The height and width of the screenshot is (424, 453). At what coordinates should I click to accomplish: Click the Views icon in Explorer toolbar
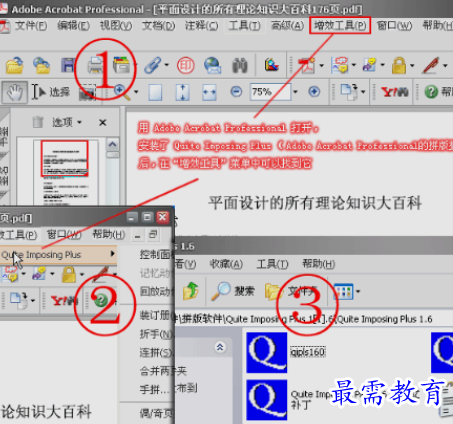point(343,291)
